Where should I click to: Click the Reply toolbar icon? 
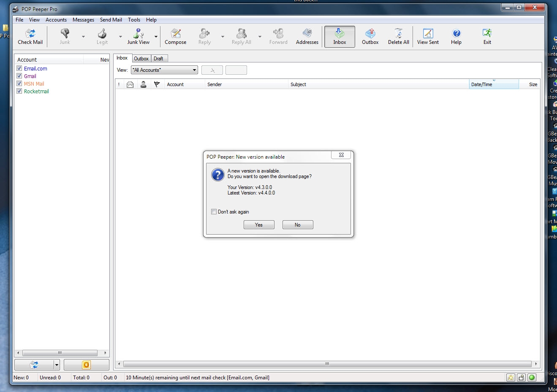pyautogui.click(x=205, y=36)
